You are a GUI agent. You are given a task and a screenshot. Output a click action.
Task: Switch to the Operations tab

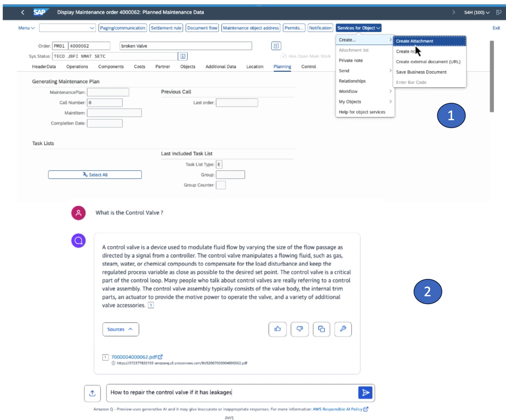tap(77, 67)
